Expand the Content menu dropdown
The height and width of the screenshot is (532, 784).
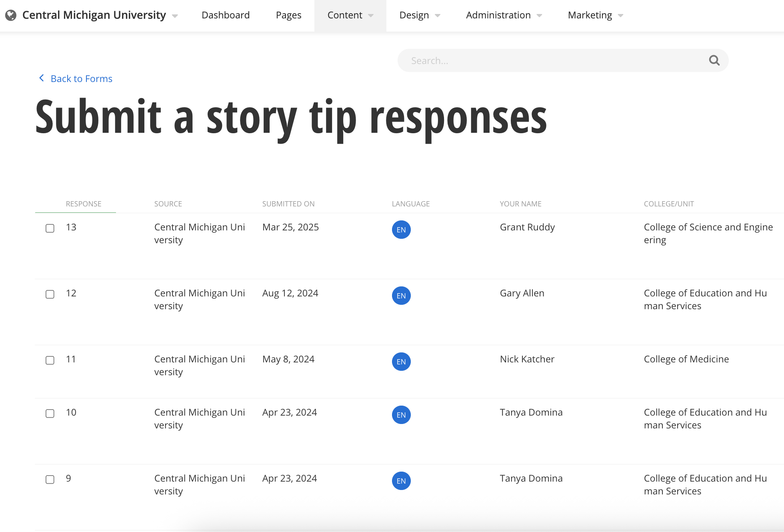(x=350, y=15)
